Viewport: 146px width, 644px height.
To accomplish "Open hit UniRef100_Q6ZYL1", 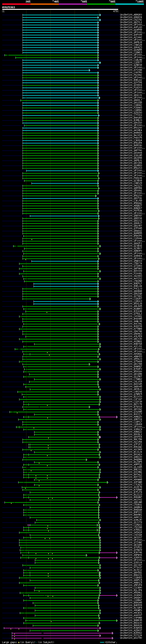I will [x=131, y=22].
